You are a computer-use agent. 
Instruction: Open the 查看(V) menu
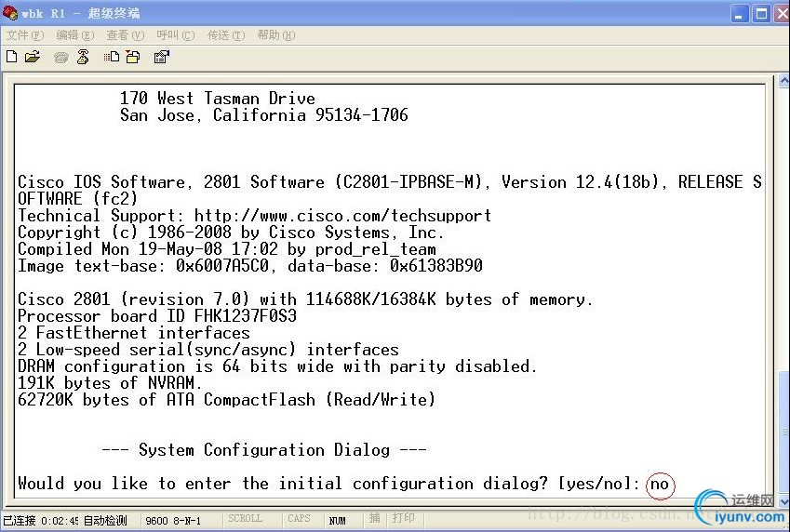tap(126, 35)
